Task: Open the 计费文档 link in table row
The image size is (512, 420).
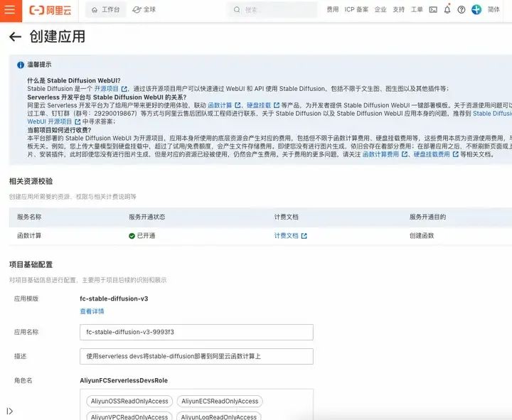Action: (287, 236)
